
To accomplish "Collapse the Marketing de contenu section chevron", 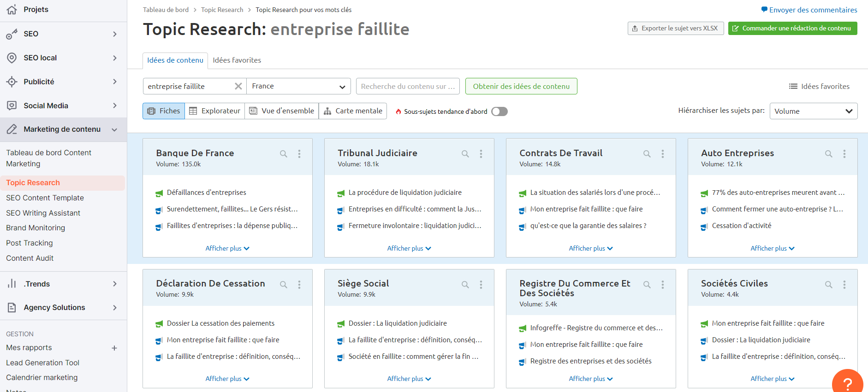I will [114, 130].
